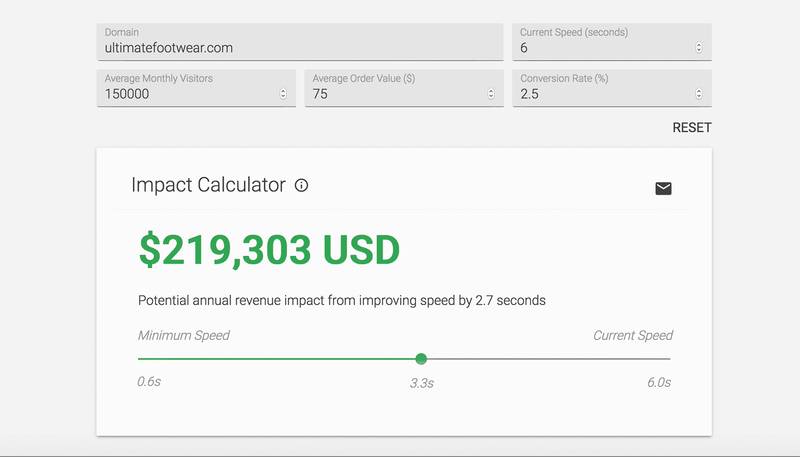Focus the Domain text field
The height and width of the screenshot is (457, 800).
tap(300, 47)
